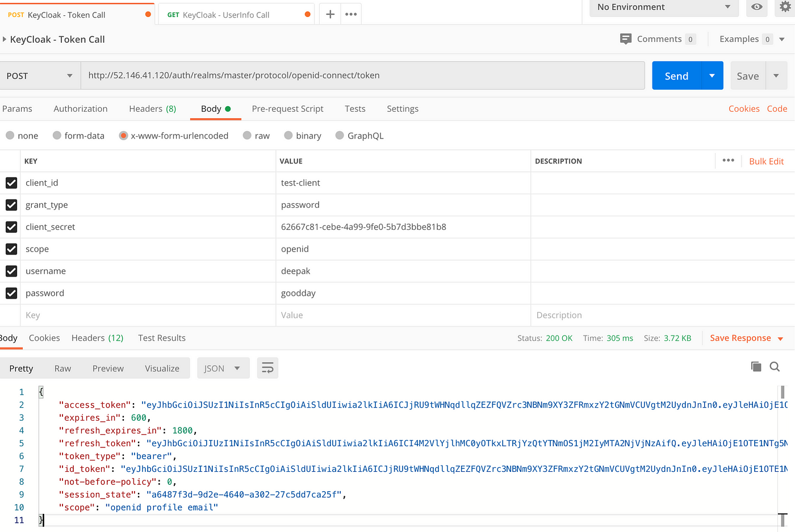Screen dimensions: 795x532
Task: Open the POST method dropdown
Action: (40, 76)
